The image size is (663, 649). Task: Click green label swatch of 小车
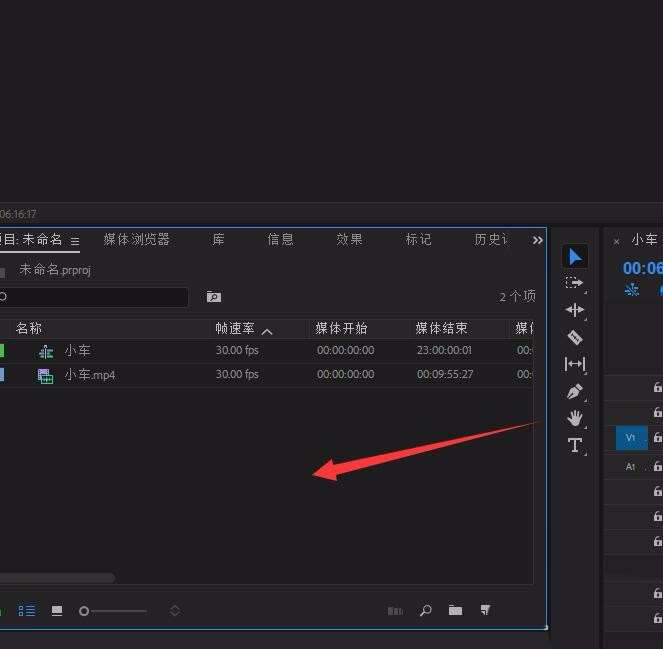tap(2, 351)
